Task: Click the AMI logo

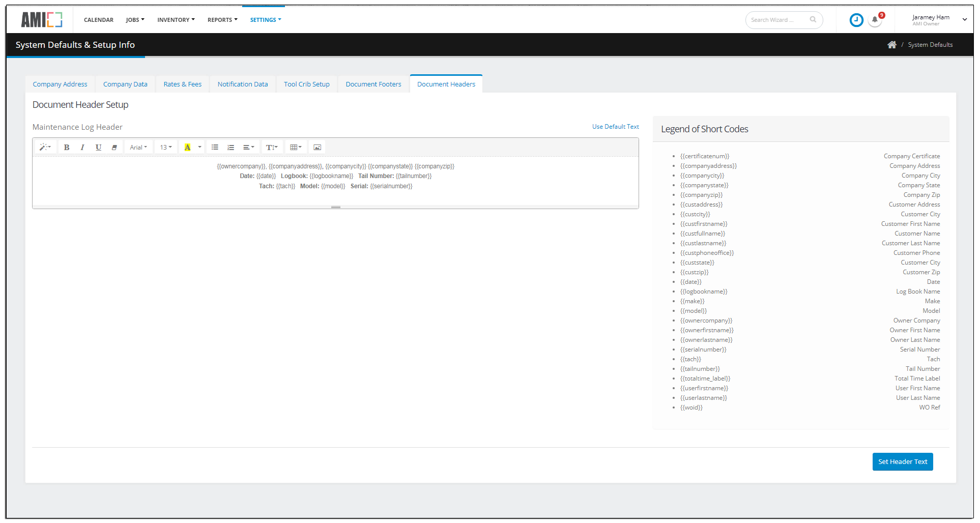Action: click(x=42, y=20)
